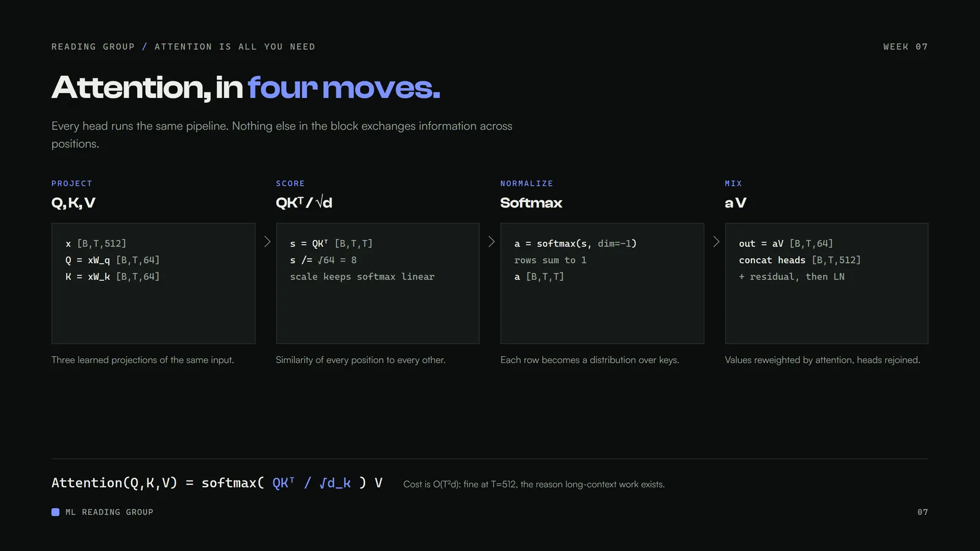Viewport: 980px width, 551px height.
Task: Click the 'out = aV [B,T,64]' line
Action: point(786,244)
